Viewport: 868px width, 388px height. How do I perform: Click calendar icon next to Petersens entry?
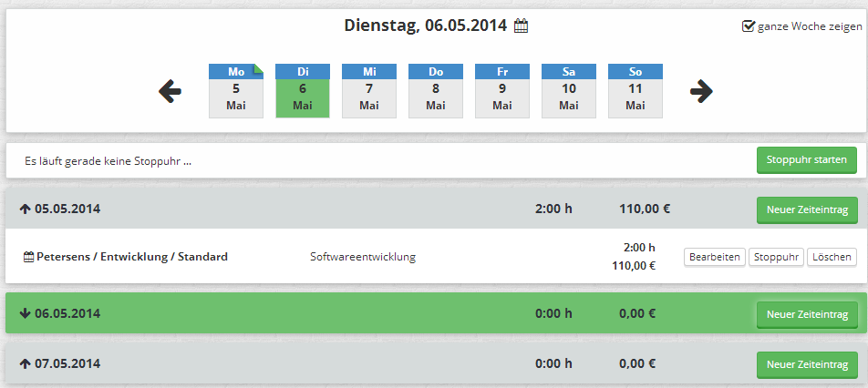pyautogui.click(x=29, y=257)
